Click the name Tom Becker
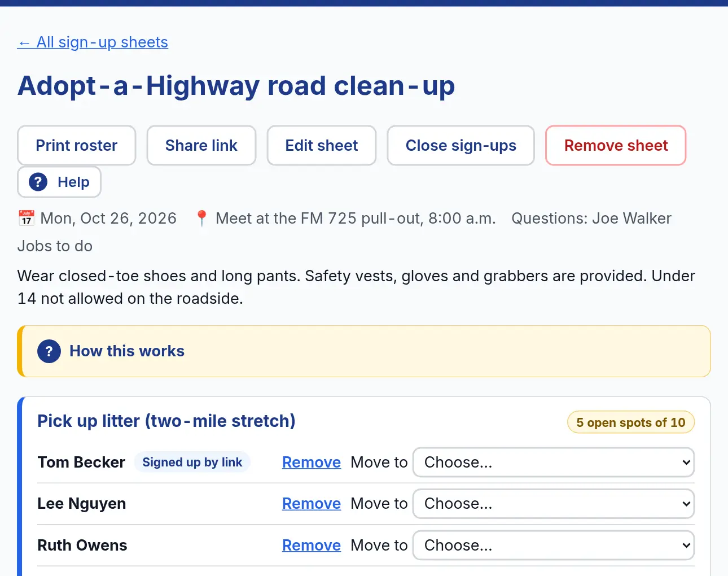Viewport: 728px width, 576px height. tap(81, 462)
